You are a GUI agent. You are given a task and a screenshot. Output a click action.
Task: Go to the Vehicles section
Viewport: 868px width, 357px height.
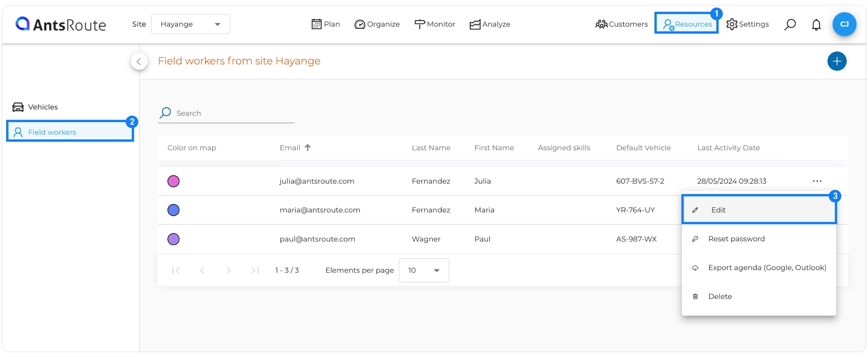35,107
